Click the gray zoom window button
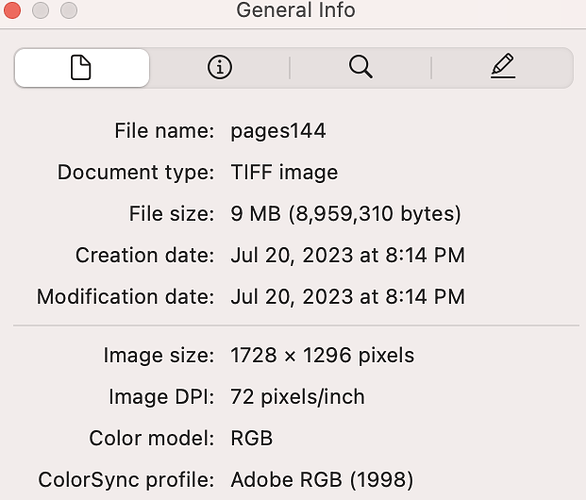The width and height of the screenshot is (586, 500). [69, 10]
